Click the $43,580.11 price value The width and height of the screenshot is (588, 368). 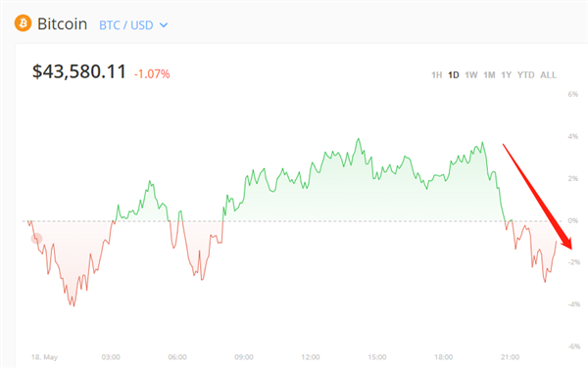pyautogui.click(x=79, y=71)
